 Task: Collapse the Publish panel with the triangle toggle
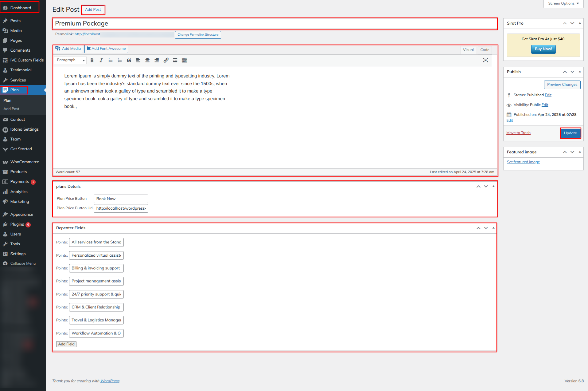580,72
